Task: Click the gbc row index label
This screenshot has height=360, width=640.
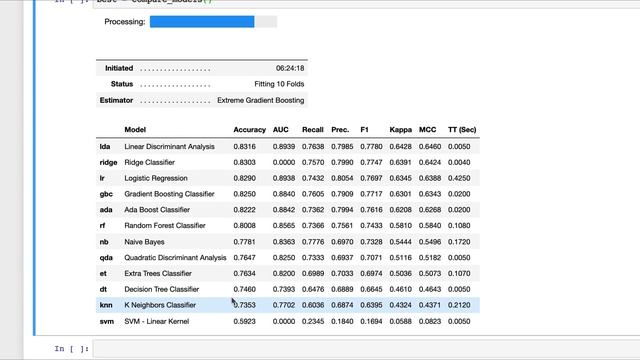Action: coord(106,194)
